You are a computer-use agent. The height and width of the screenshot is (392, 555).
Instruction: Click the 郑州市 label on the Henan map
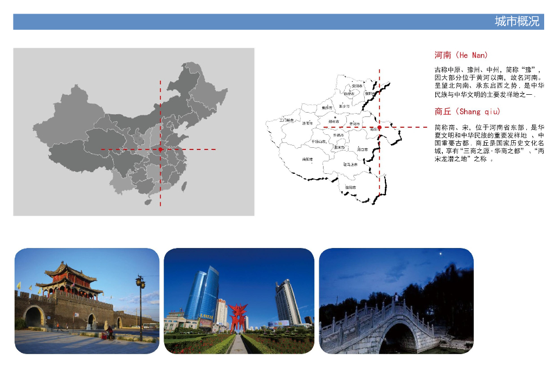tap(334, 122)
